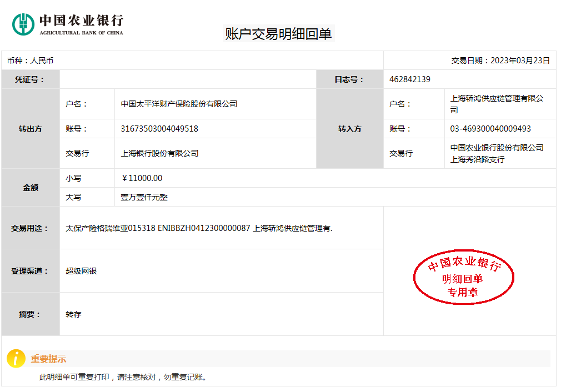Click the transaction purpose text line
The height and width of the screenshot is (392, 561).
tap(199, 228)
